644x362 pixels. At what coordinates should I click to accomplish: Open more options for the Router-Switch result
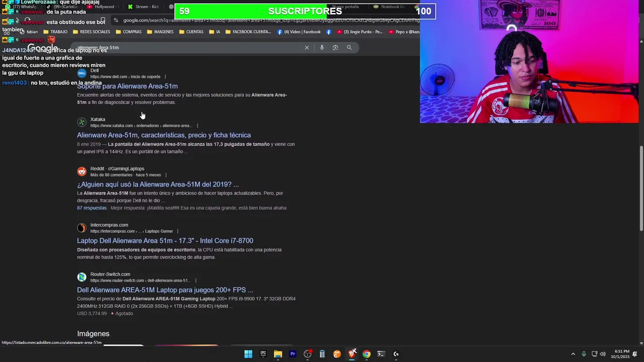196,281
